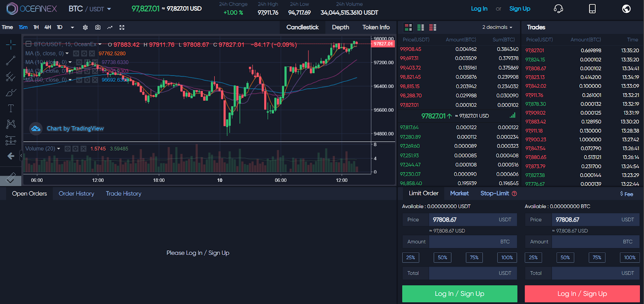Open the language globe icon
The image size is (644, 304).
coord(626,8)
